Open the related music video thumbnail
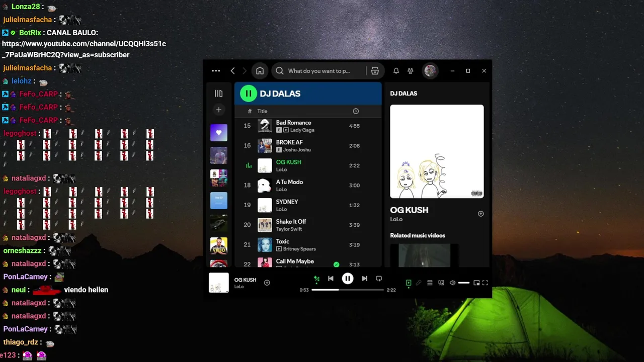 (424, 255)
